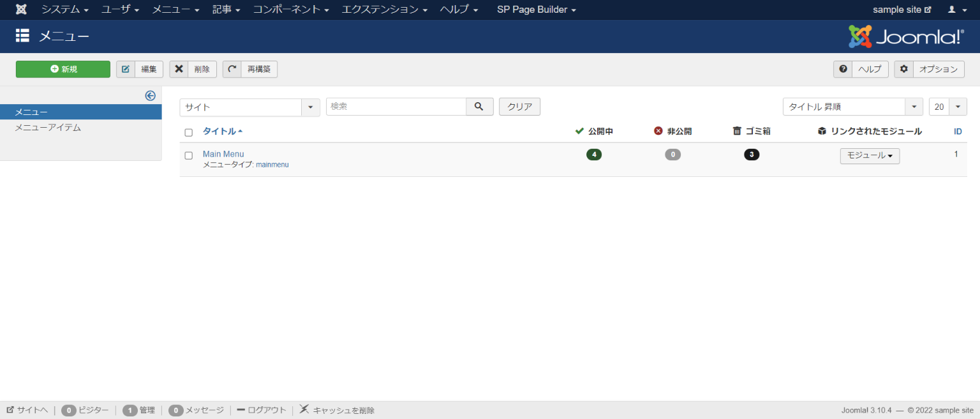Viewport: 980px width, 419px height.
Task: Open the タイトル 昇順 sort order dropdown
Action: (x=852, y=107)
